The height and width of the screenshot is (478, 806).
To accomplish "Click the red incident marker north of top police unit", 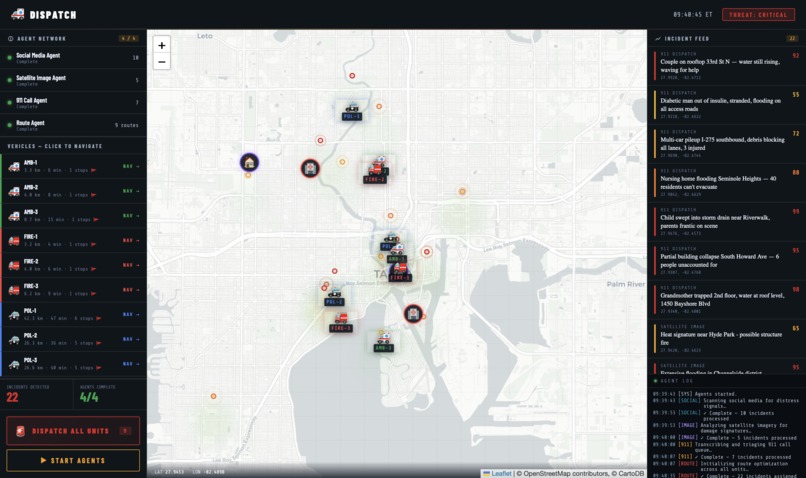I will [x=352, y=76].
